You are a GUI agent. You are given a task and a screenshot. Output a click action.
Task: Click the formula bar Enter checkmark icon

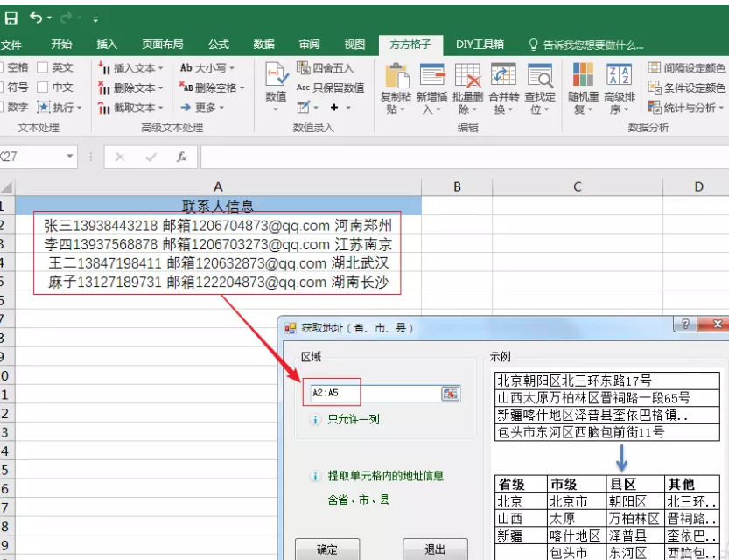click(151, 157)
